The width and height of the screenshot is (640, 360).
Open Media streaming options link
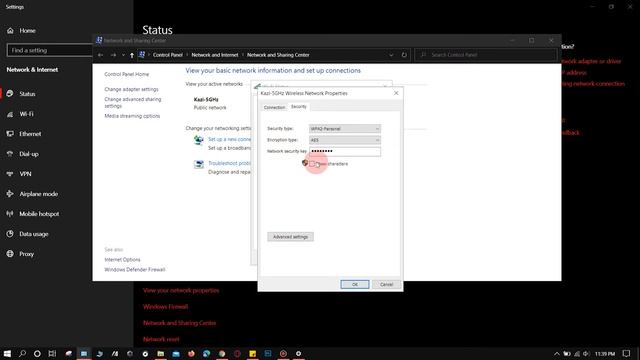(x=132, y=116)
